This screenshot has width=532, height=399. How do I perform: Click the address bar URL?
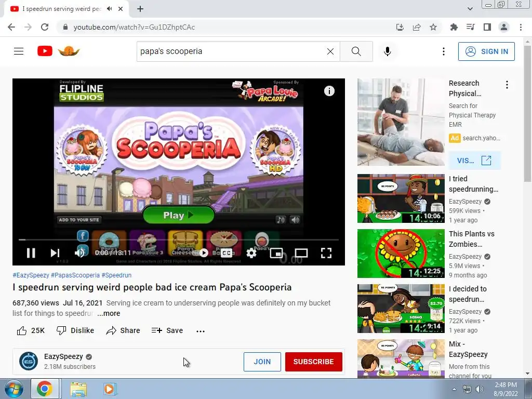[134, 27]
